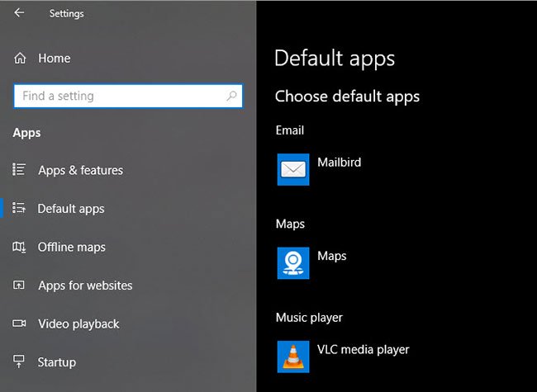
Task: Click the Mailbird envelope icon
Action: (x=293, y=169)
